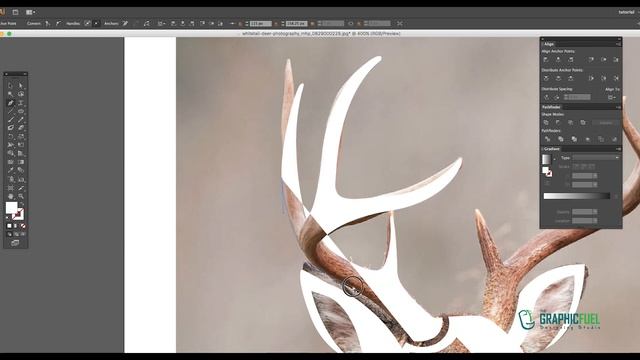Hide handles for multiple selected anchors
Viewport: 640px width, 360px height.
pos(96,24)
